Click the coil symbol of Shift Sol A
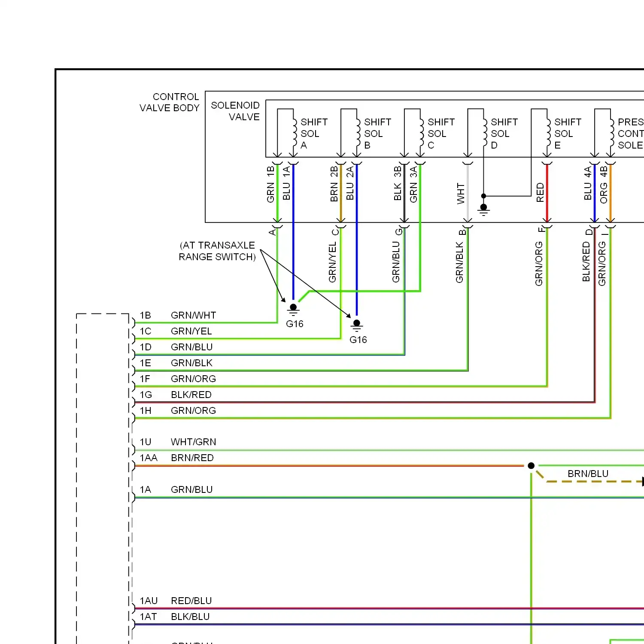The height and width of the screenshot is (644, 644). point(295,134)
